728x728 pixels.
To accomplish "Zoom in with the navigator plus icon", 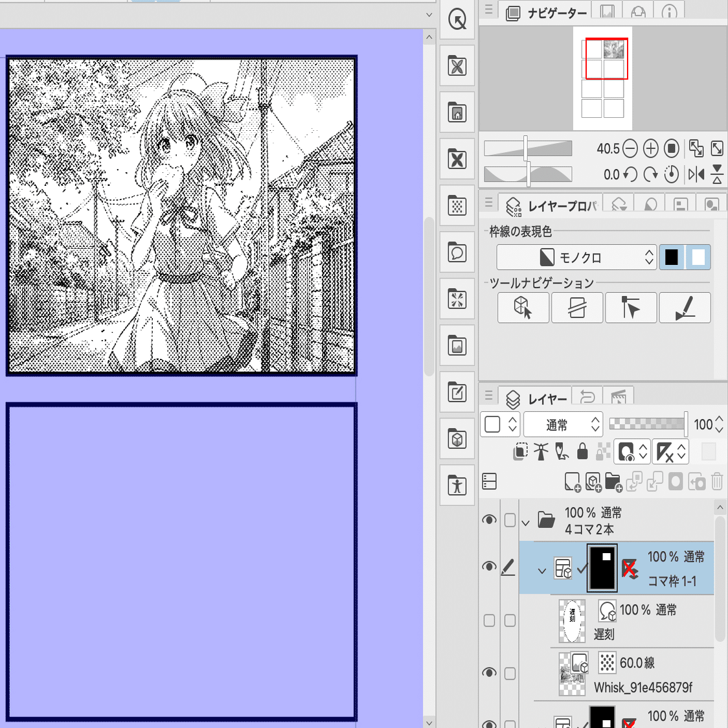I will pyautogui.click(x=650, y=148).
